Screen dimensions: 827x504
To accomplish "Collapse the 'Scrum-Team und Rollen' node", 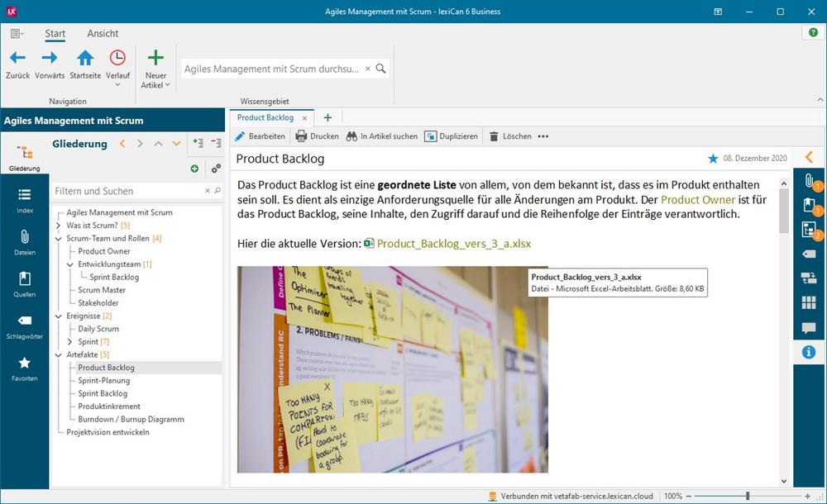I will [58, 239].
